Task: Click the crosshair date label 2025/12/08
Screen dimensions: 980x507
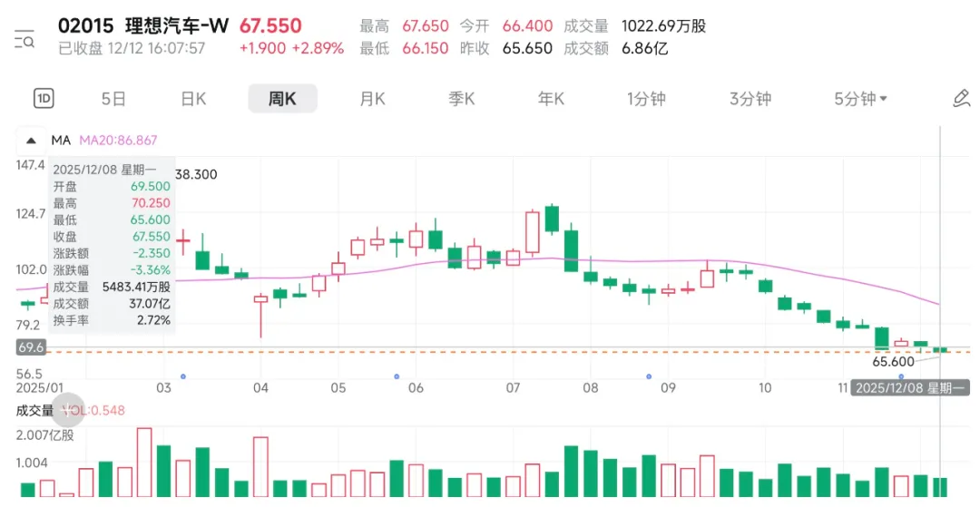Action: [x=911, y=388]
